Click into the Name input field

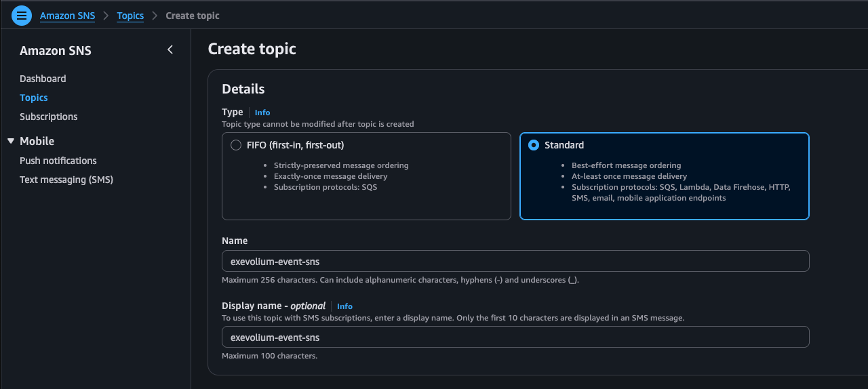(515, 261)
